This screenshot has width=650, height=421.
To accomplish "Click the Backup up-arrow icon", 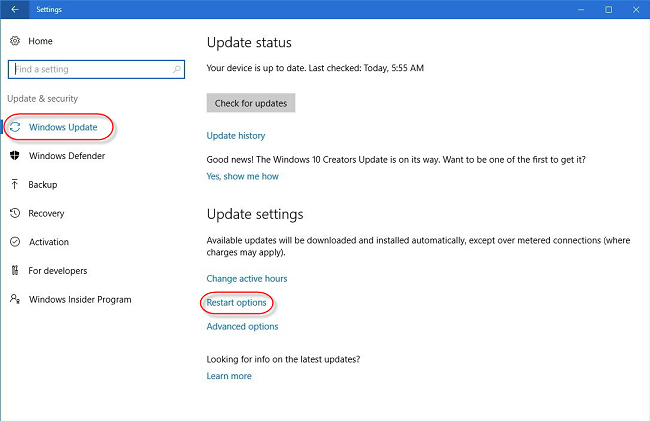I will (15, 184).
